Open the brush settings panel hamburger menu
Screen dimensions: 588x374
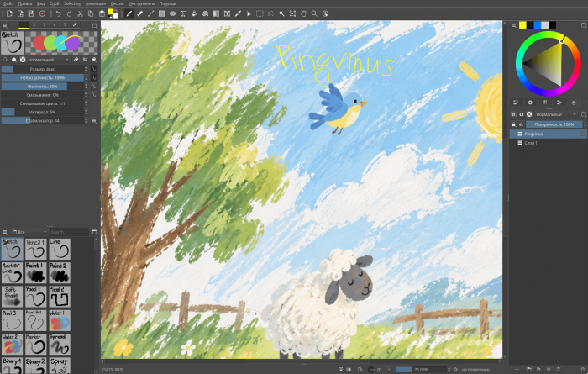click(4, 25)
